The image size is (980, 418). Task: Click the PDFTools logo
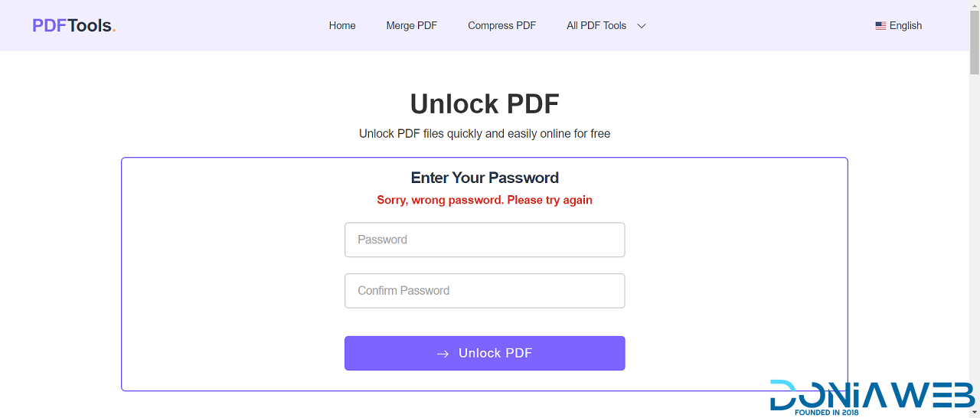tap(73, 25)
